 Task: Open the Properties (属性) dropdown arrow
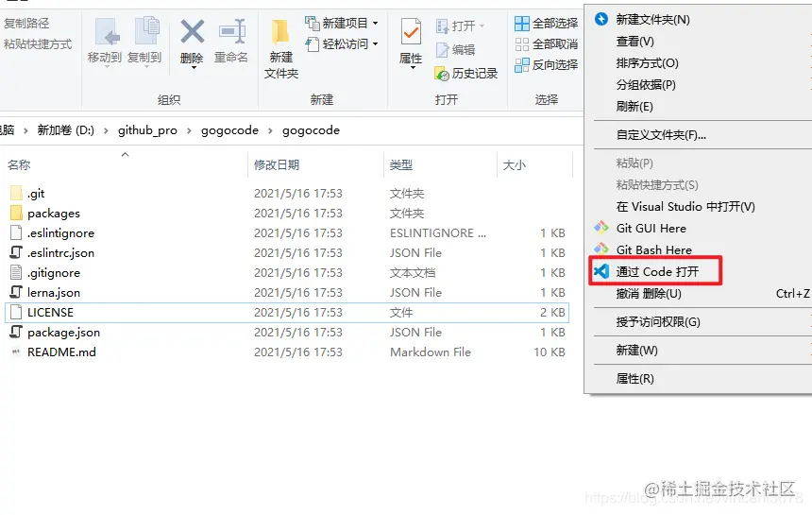click(x=413, y=67)
